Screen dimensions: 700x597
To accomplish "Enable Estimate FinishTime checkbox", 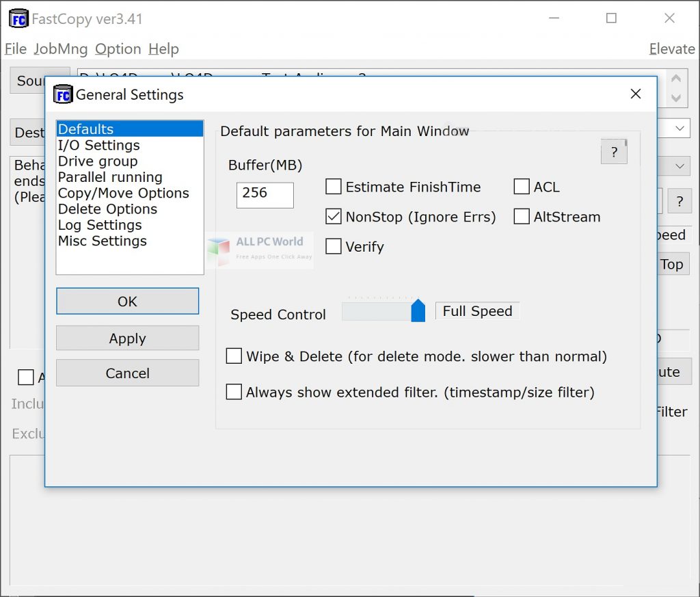I will [334, 187].
